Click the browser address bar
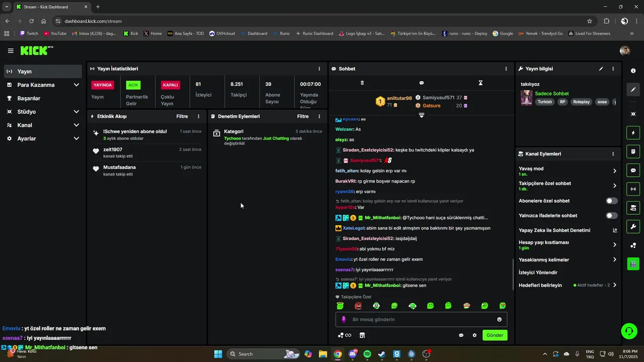 click(x=322, y=21)
